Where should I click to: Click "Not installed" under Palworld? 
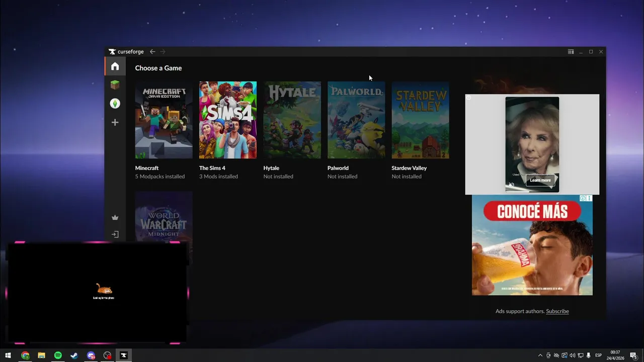343,176
